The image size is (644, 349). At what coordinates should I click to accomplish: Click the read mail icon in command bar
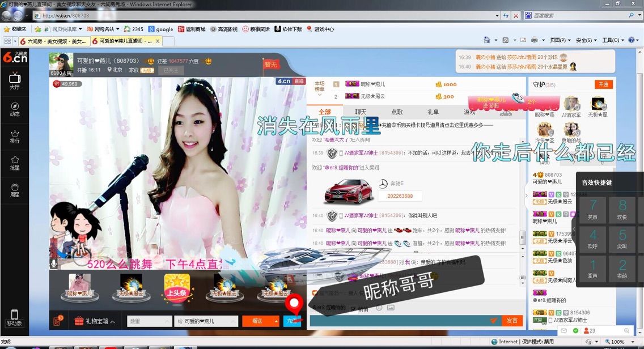[x=523, y=40]
